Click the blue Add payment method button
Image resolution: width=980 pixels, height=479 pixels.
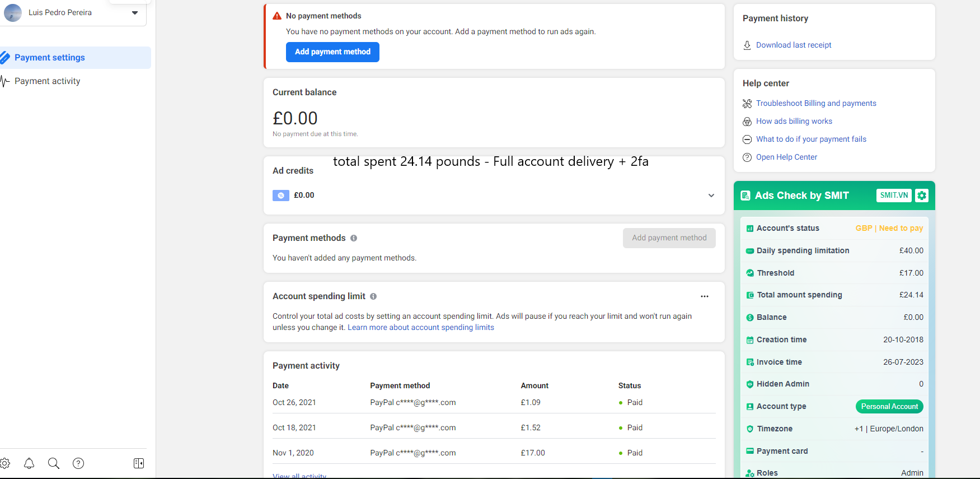pyautogui.click(x=332, y=52)
